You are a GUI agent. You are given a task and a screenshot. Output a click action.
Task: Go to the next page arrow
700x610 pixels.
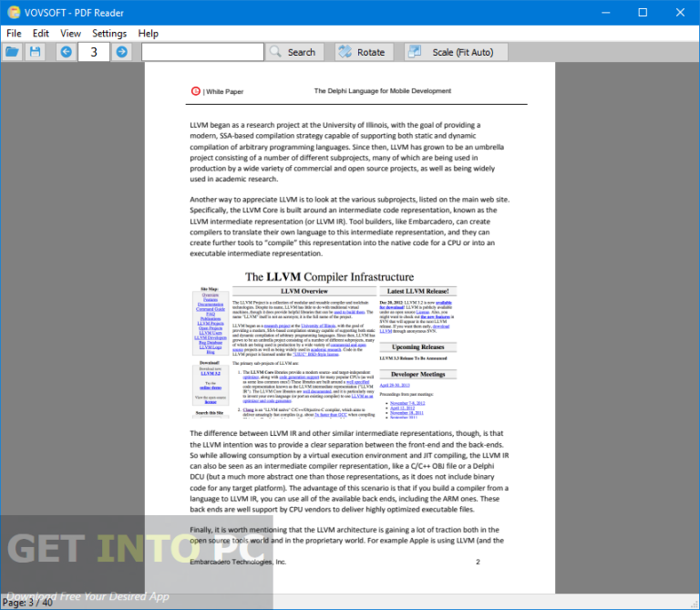point(121,52)
